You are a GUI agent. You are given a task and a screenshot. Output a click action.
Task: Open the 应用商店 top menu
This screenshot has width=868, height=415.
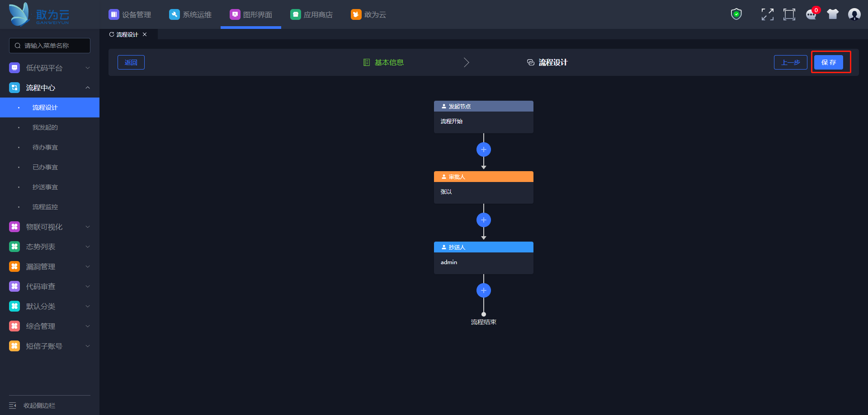(x=311, y=14)
